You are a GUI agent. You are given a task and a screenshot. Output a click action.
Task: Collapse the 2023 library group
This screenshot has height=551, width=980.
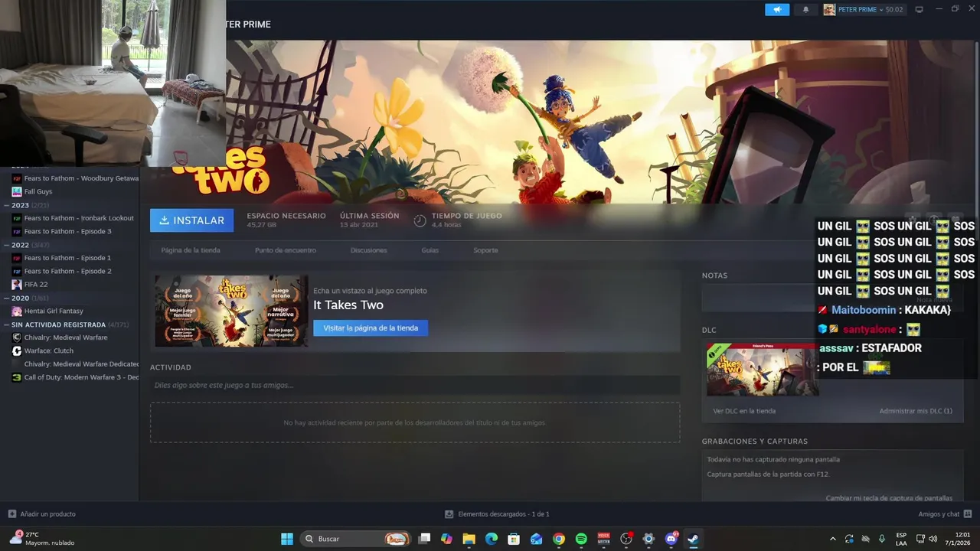pyautogui.click(x=7, y=205)
